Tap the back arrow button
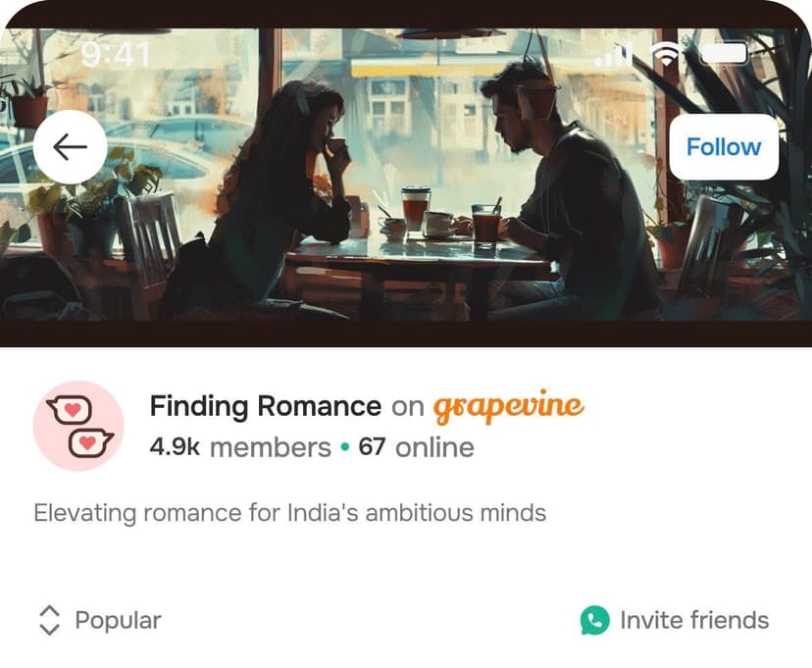This screenshot has height=668, width=812. pyautogui.click(x=71, y=146)
